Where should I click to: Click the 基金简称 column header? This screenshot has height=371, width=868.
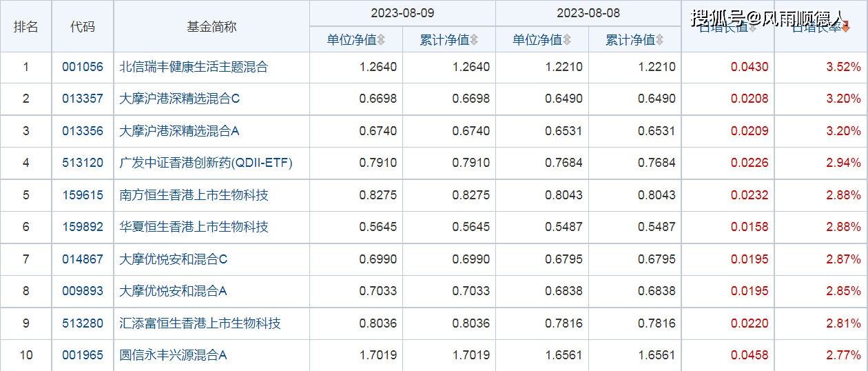[211, 26]
